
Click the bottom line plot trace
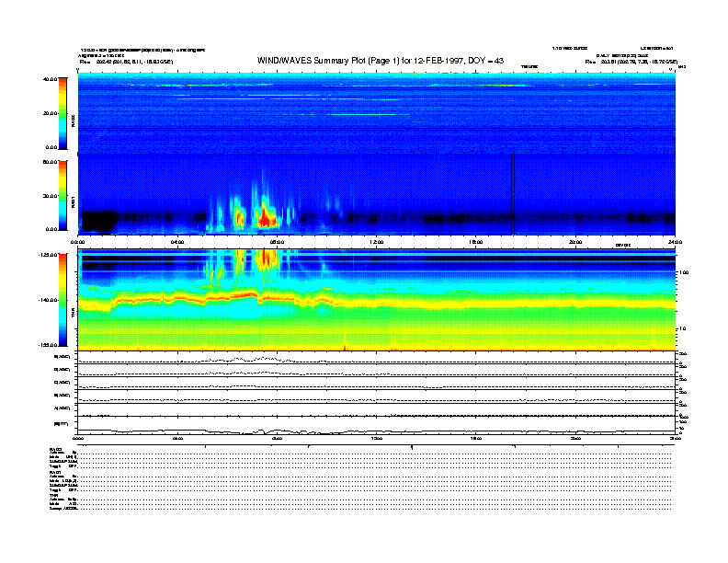pos(377,431)
